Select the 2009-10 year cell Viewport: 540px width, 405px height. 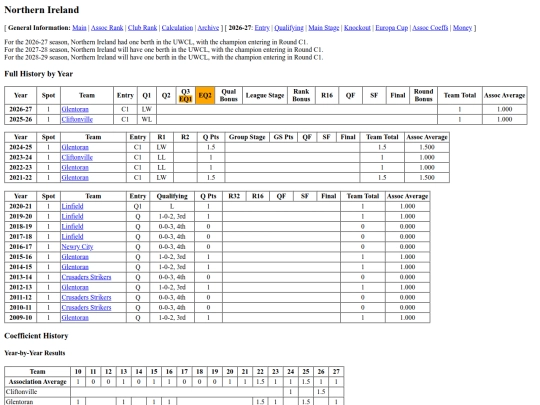[21, 318]
